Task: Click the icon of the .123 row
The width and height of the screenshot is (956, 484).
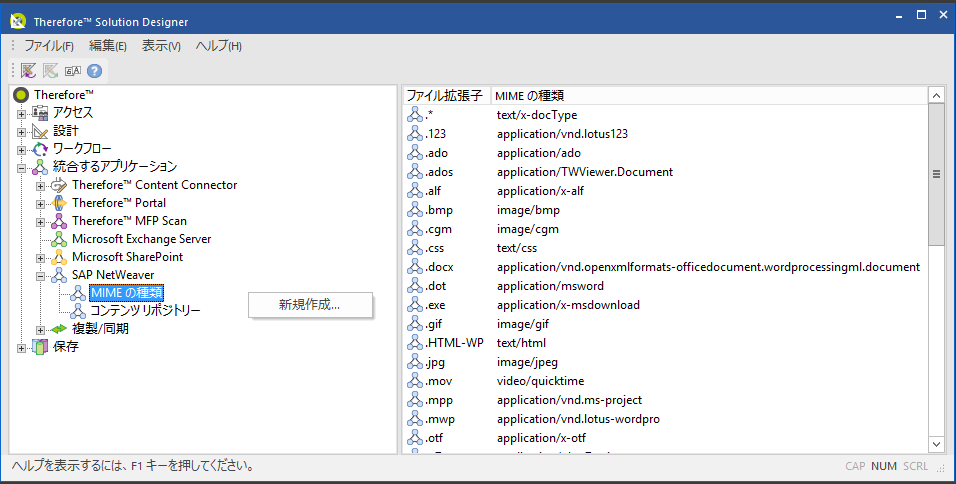Action: (x=415, y=133)
